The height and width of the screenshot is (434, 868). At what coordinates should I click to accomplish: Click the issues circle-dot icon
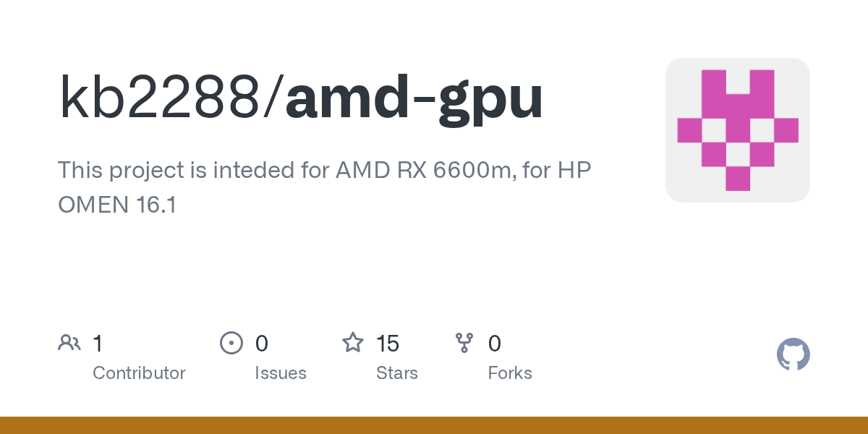tap(231, 343)
